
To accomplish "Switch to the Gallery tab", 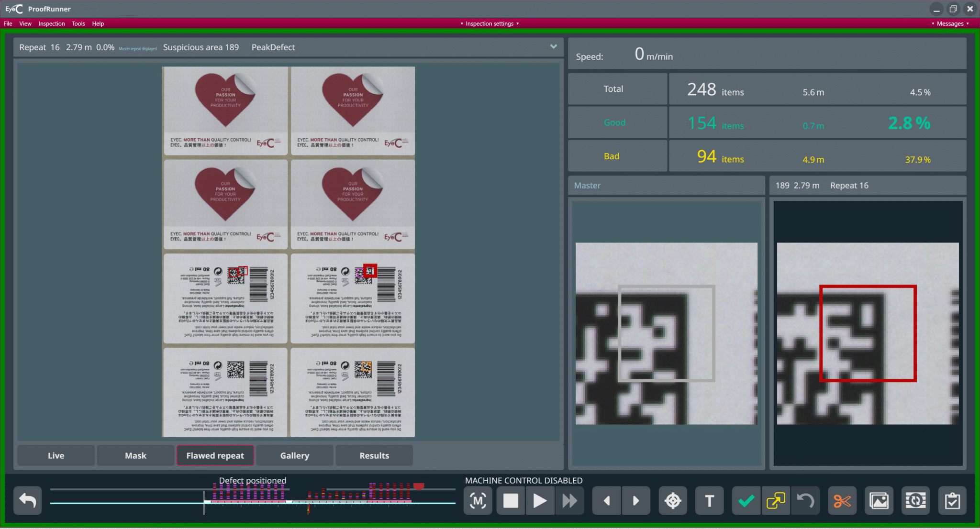I will click(x=295, y=455).
